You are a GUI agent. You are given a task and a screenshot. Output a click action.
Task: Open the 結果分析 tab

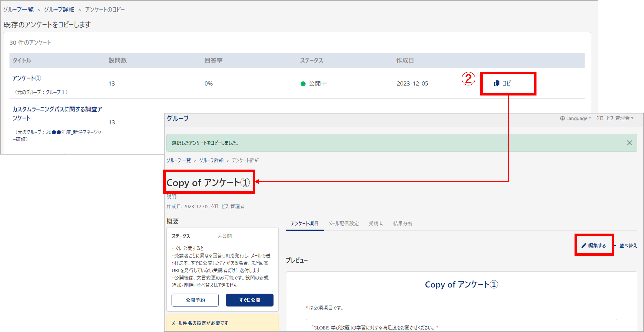click(x=403, y=223)
